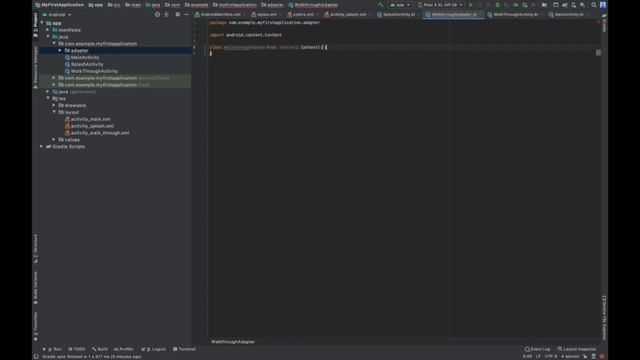Open Build Variants side tab

[36, 287]
